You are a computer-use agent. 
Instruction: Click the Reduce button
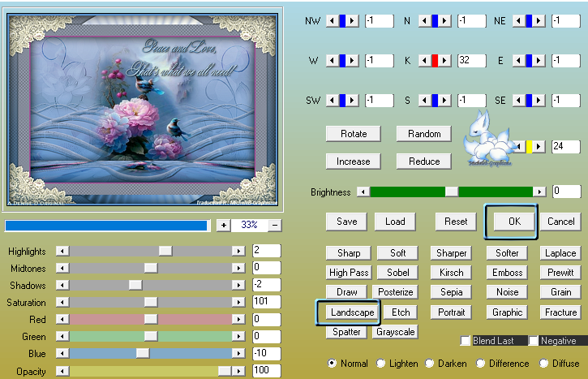pos(424,162)
